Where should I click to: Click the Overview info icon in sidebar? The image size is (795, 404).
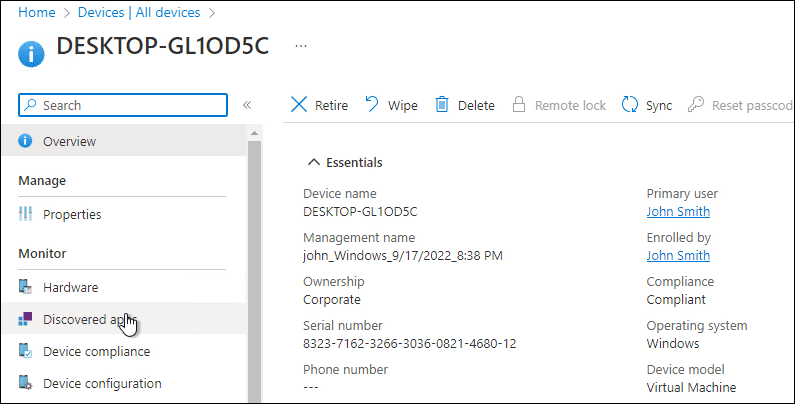point(25,140)
